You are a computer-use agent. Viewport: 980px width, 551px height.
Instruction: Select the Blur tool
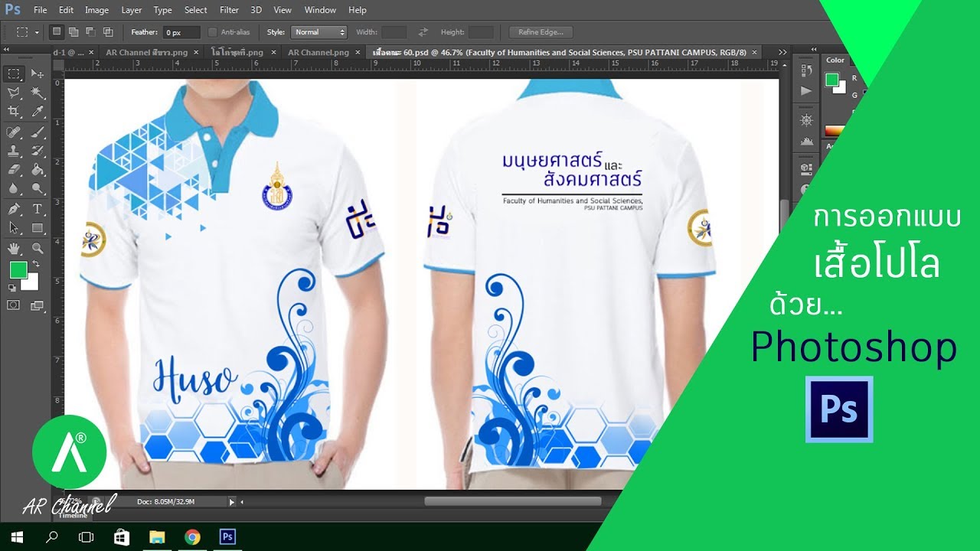(14, 187)
